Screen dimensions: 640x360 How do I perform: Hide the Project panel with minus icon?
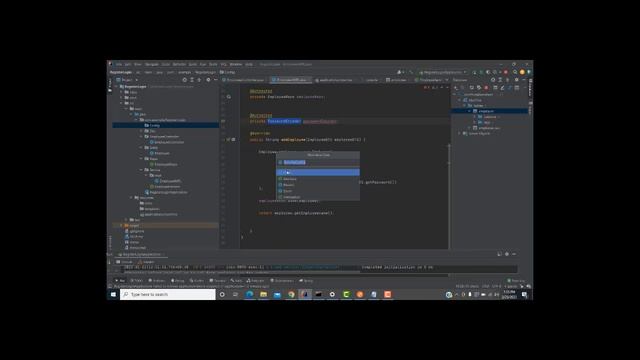tap(216, 80)
